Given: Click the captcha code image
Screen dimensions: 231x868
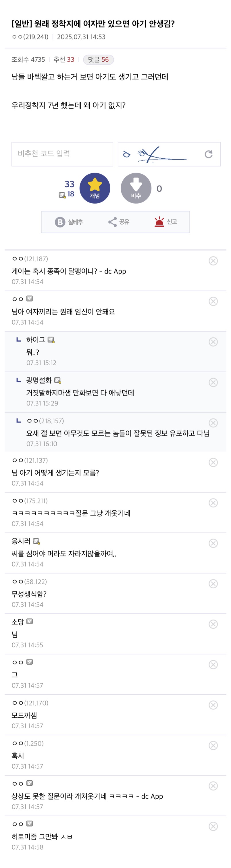Looking at the screenshot, I should coord(158,154).
